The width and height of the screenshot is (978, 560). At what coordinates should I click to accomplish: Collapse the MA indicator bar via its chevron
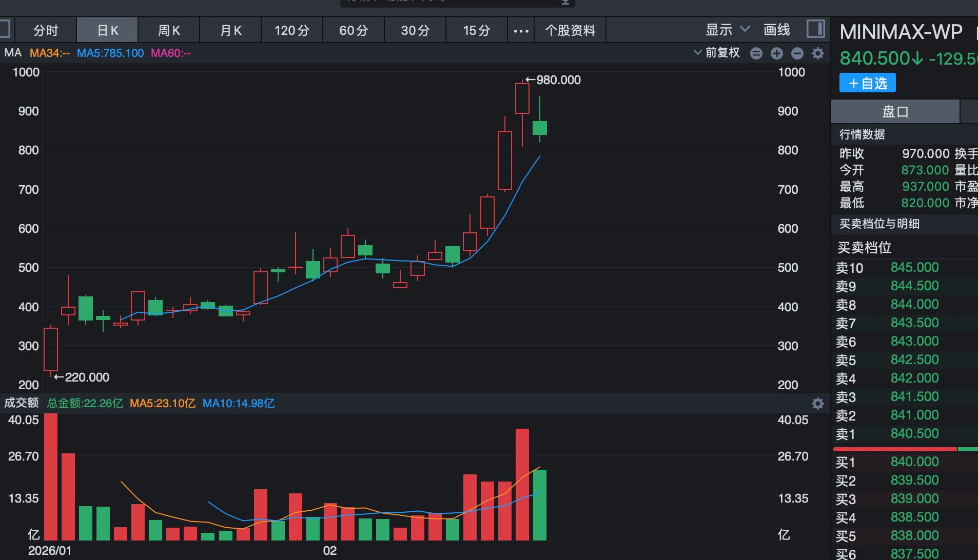(x=697, y=52)
